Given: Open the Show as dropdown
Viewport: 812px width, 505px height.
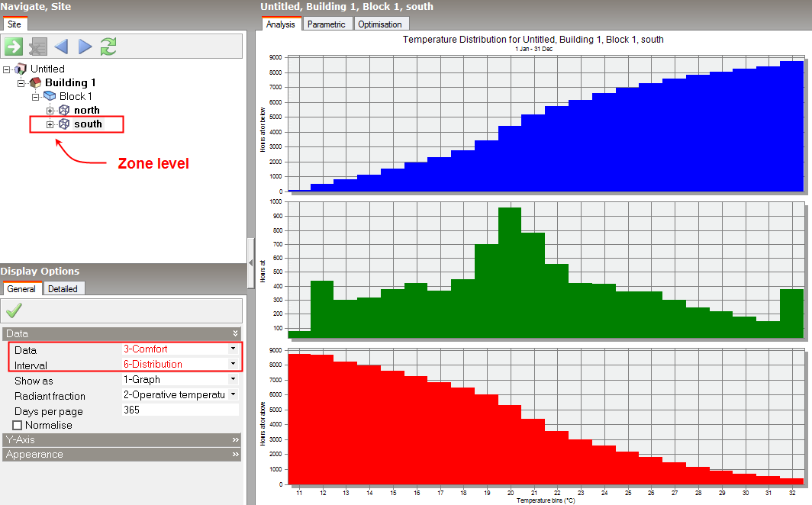Looking at the screenshot, I should click(232, 380).
